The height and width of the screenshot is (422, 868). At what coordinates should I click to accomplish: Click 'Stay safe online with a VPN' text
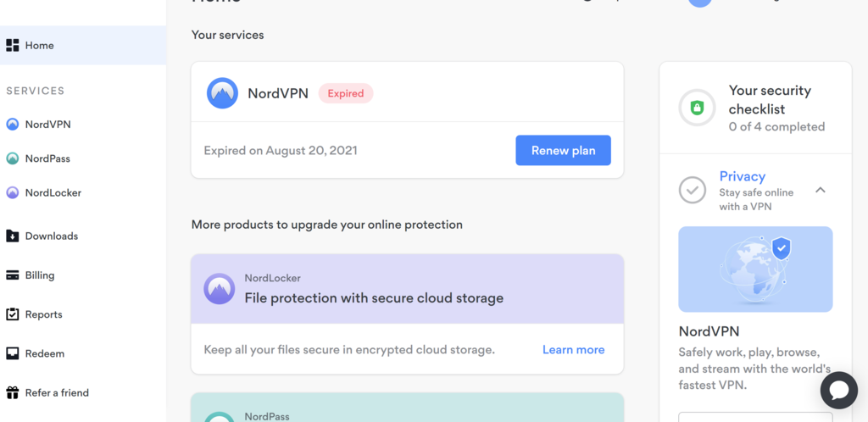(756, 200)
